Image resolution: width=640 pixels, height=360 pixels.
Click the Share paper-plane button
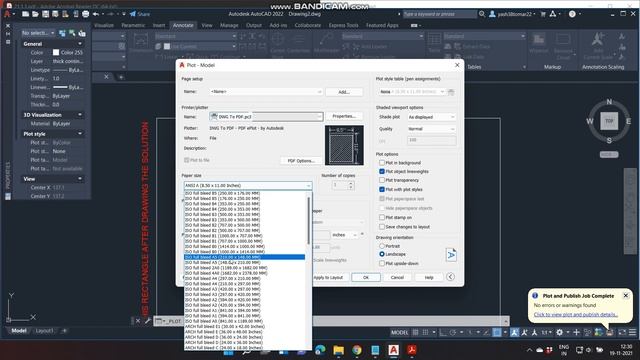[x=140, y=14]
